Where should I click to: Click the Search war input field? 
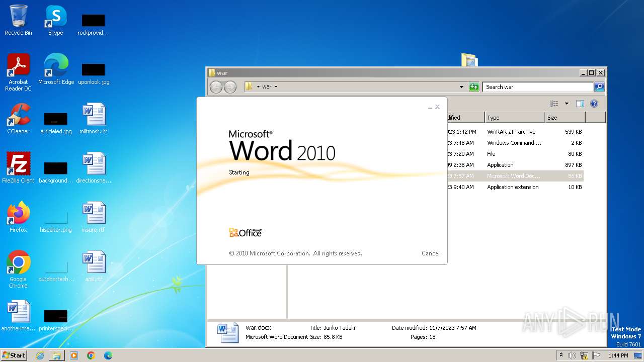click(538, 87)
